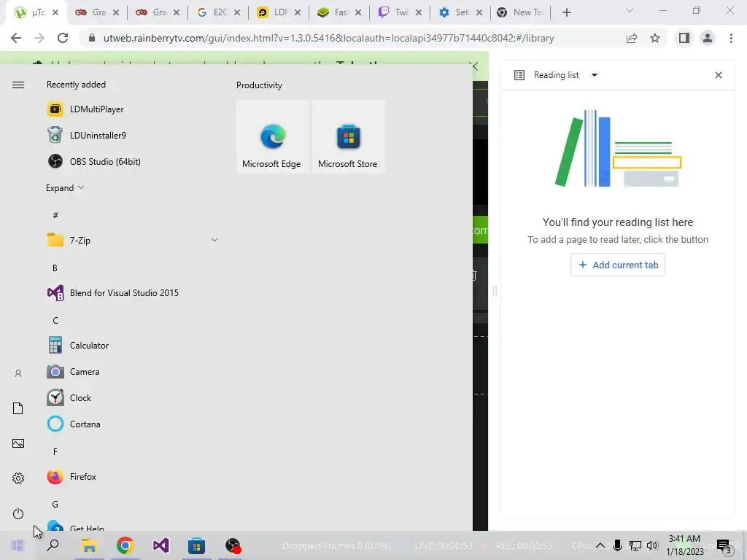The height and width of the screenshot is (560, 747).
Task: Open the notifications action center
Action: pyautogui.click(x=724, y=546)
